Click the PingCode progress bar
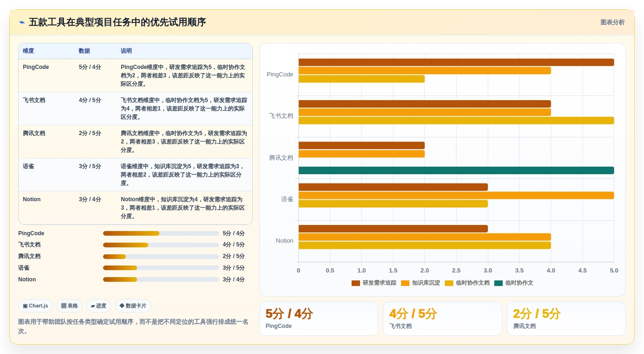This screenshot has height=354, width=644. tap(161, 233)
